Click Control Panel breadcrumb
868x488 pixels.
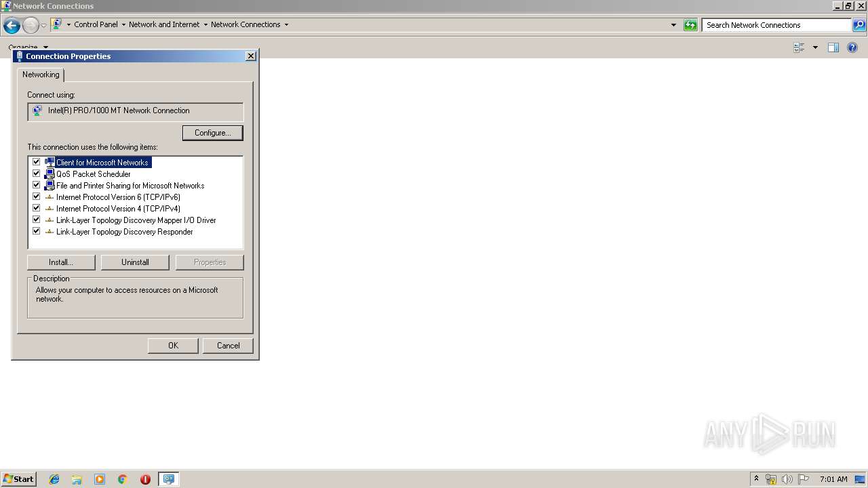96,24
